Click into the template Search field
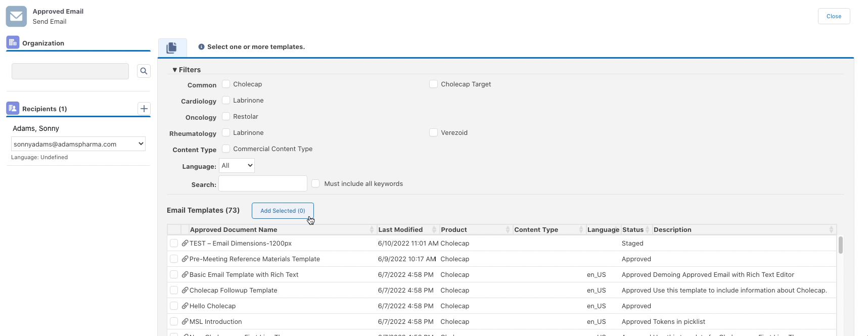Viewport: 868px width, 336px height. [262, 184]
